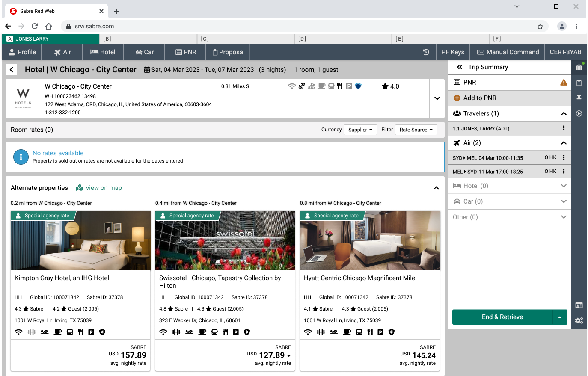Switch to work area tab E
Viewport: 588px width, 376px height.
(x=440, y=39)
